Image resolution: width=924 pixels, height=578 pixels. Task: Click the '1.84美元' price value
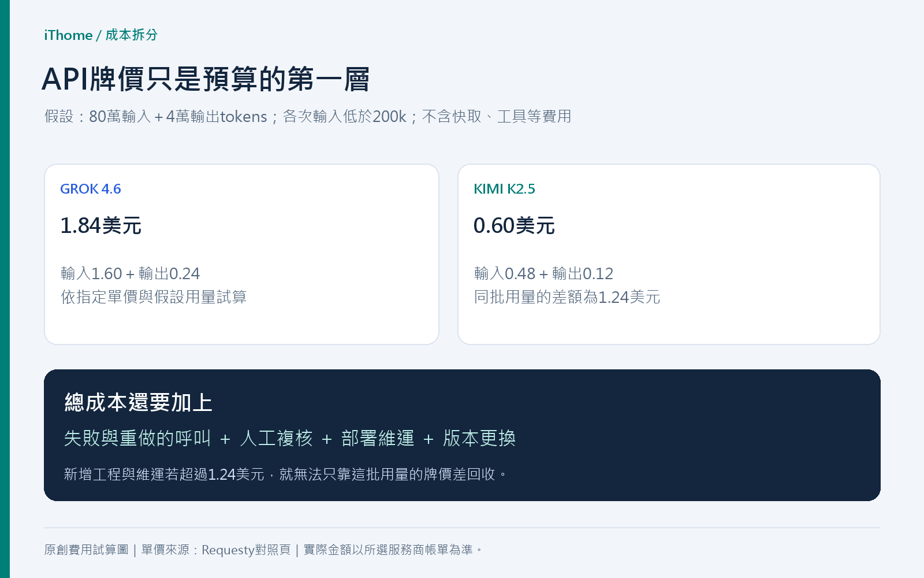[101, 225]
